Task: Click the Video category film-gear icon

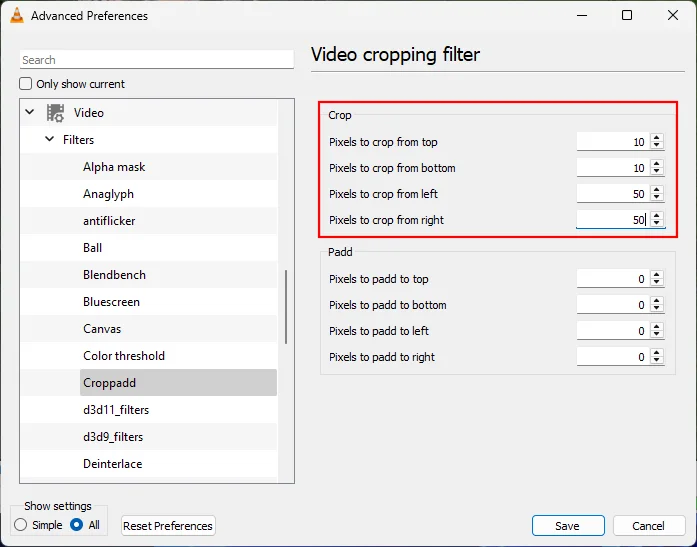Action: click(x=55, y=113)
